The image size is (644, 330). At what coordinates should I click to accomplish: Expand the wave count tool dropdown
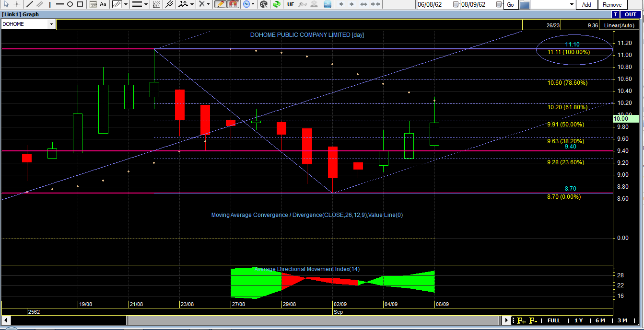tap(192, 4)
